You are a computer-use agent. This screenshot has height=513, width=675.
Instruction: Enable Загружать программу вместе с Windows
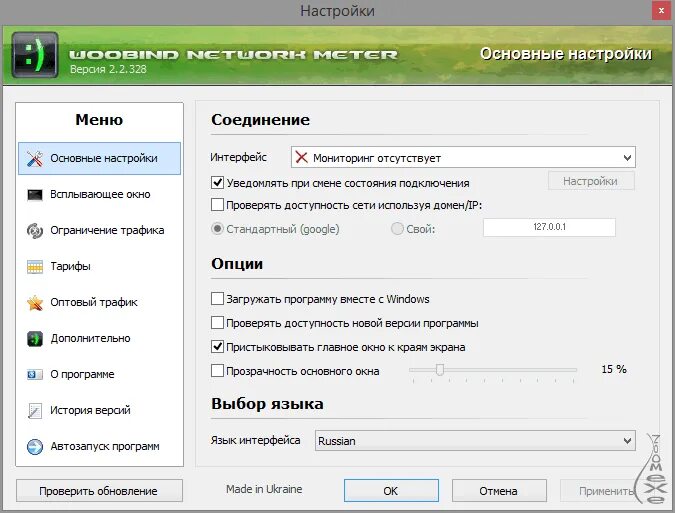217,299
